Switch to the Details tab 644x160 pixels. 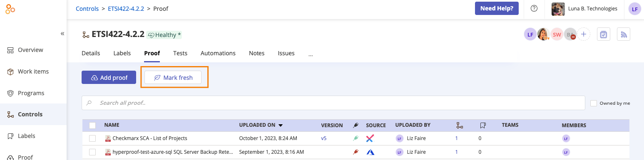pyautogui.click(x=91, y=53)
